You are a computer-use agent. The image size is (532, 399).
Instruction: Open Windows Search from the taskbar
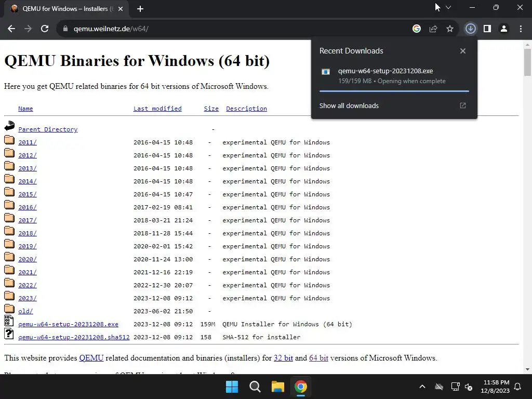pyautogui.click(x=255, y=387)
